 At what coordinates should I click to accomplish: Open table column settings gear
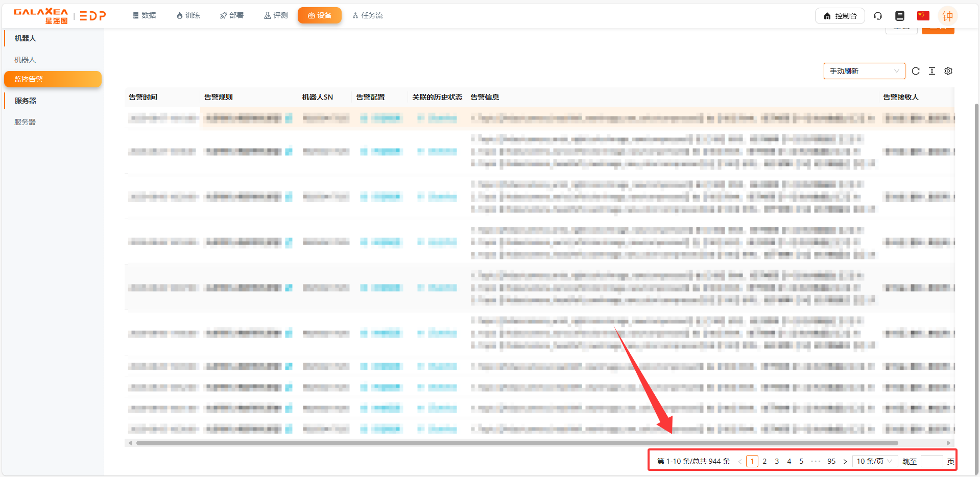pyautogui.click(x=948, y=71)
